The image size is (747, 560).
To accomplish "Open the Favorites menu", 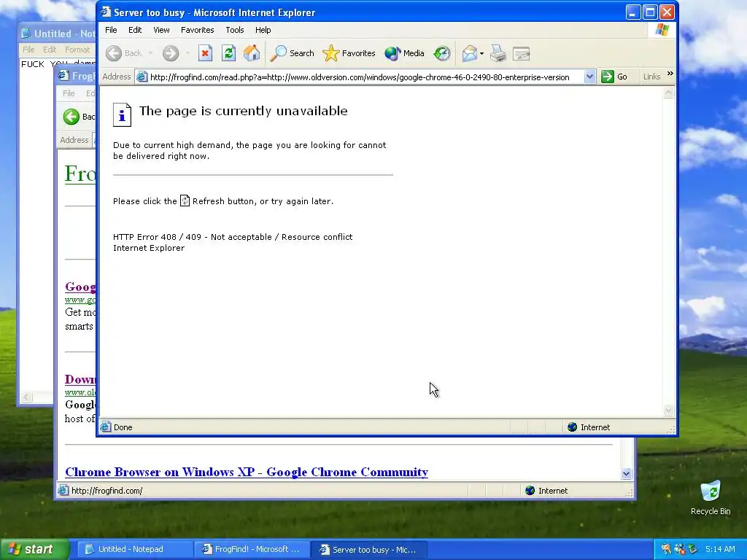I will pyautogui.click(x=197, y=30).
